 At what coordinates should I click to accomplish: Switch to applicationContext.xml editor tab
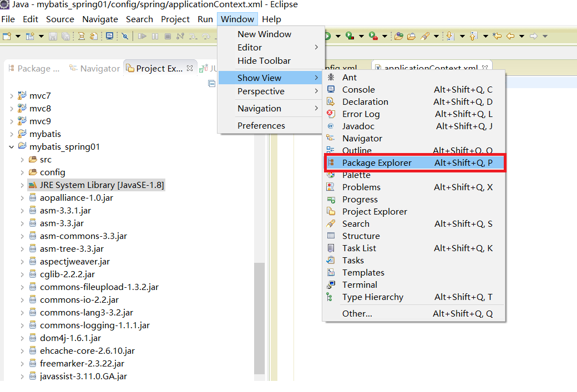[x=431, y=67]
